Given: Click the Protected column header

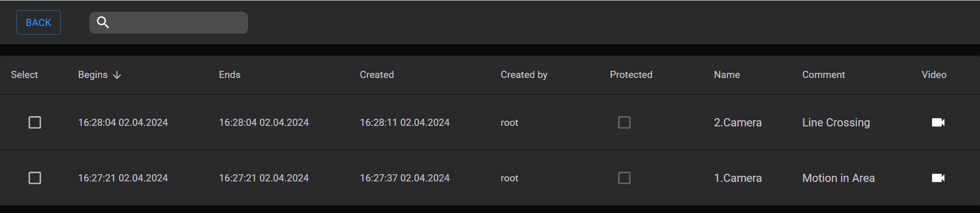Looking at the screenshot, I should (631, 75).
